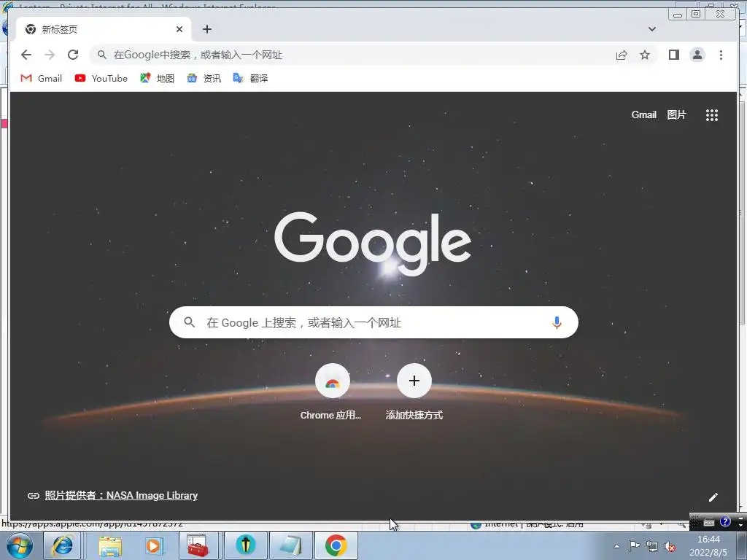Click the network tray icon
Screen dimensions: 747x560
pos(651,546)
